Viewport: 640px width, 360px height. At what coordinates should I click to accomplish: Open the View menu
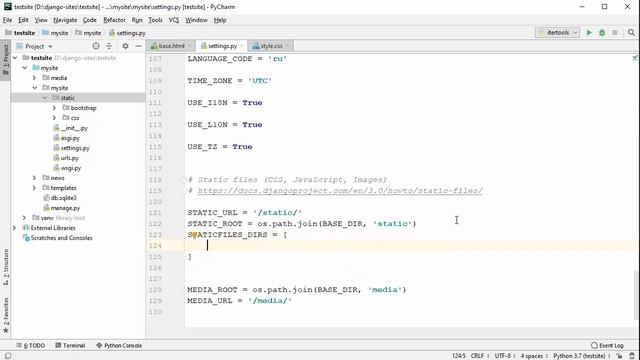point(41,20)
